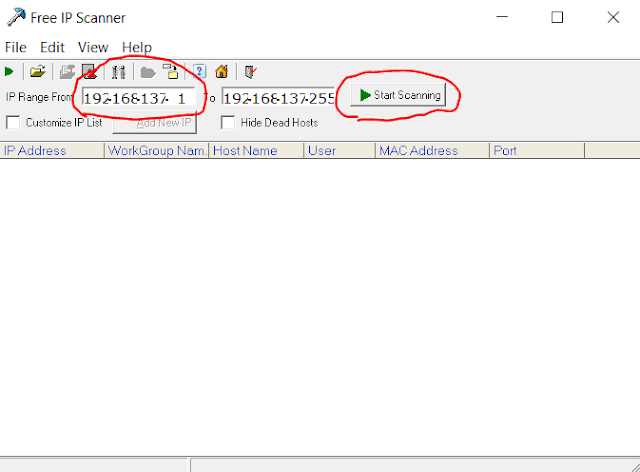640x472 pixels.
Task: Sort by the IP Address column header
Action: [x=52, y=151]
